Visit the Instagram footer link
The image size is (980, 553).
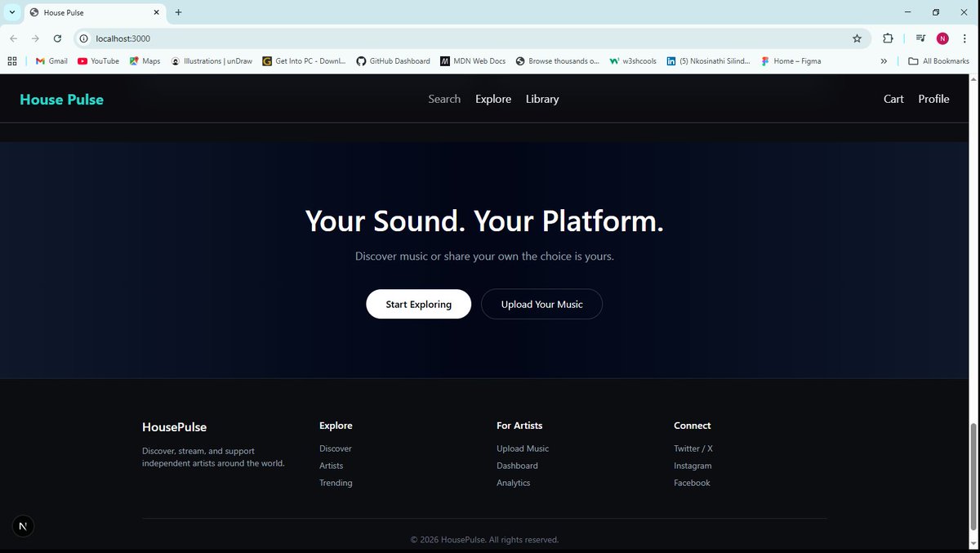point(693,466)
